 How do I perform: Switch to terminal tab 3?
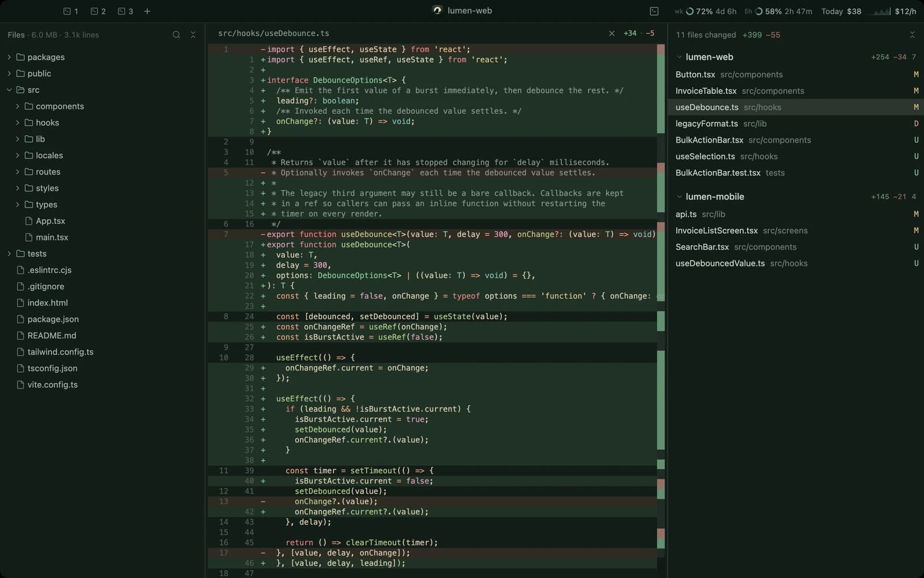point(125,11)
